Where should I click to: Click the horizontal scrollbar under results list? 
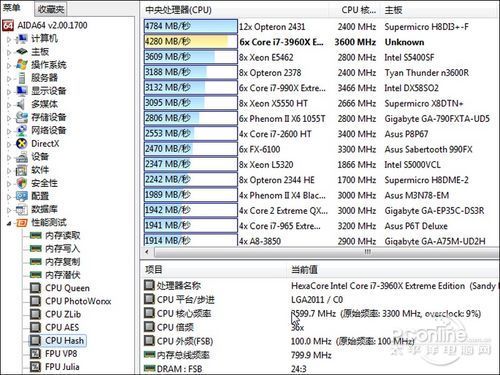(x=320, y=252)
